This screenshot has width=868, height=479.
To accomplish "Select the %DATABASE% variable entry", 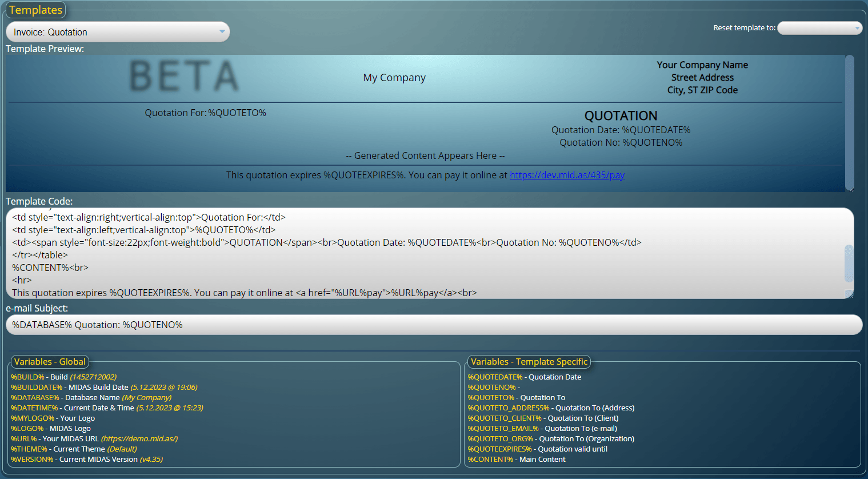I will coord(35,398).
